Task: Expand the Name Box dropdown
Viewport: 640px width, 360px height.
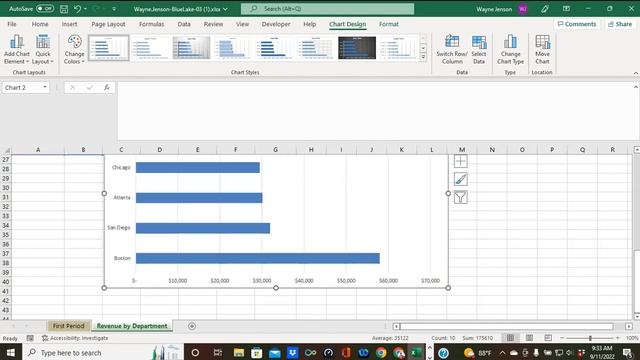Action: click(x=44, y=87)
